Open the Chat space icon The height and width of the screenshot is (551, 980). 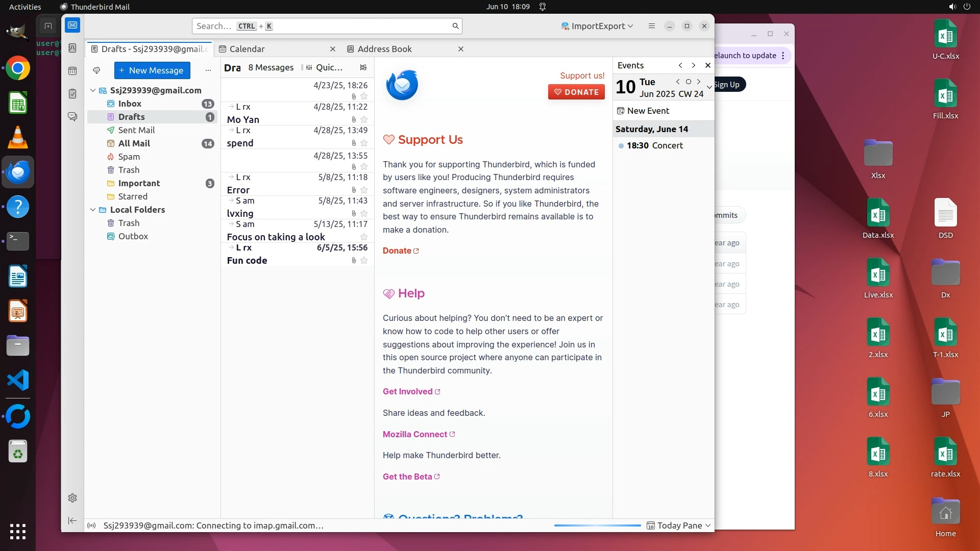[x=72, y=117]
